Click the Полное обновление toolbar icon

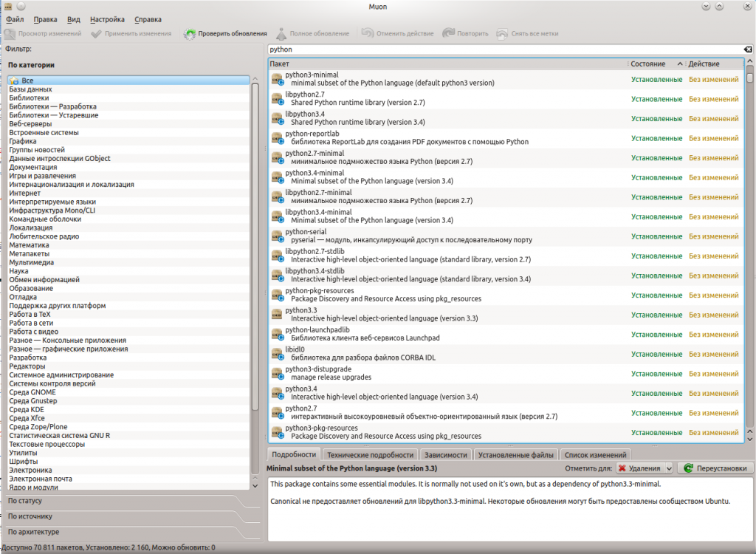(281, 34)
